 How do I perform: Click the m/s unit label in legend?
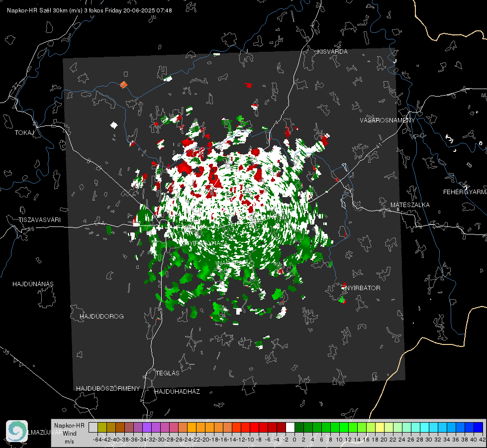pyautogui.click(x=69, y=442)
